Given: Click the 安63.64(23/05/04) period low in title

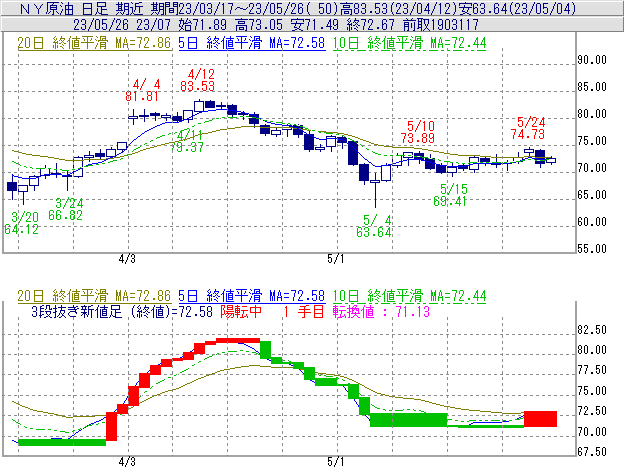Looking at the screenshot, I should [x=517, y=8].
